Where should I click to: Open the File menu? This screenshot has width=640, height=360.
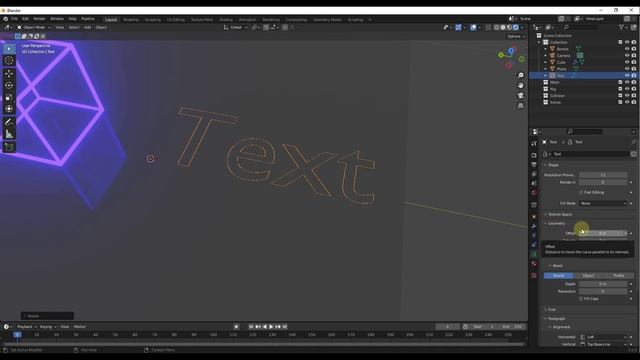pos(14,19)
